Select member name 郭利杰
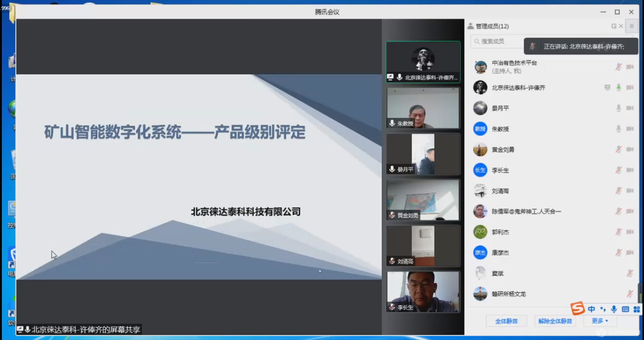 (500, 232)
